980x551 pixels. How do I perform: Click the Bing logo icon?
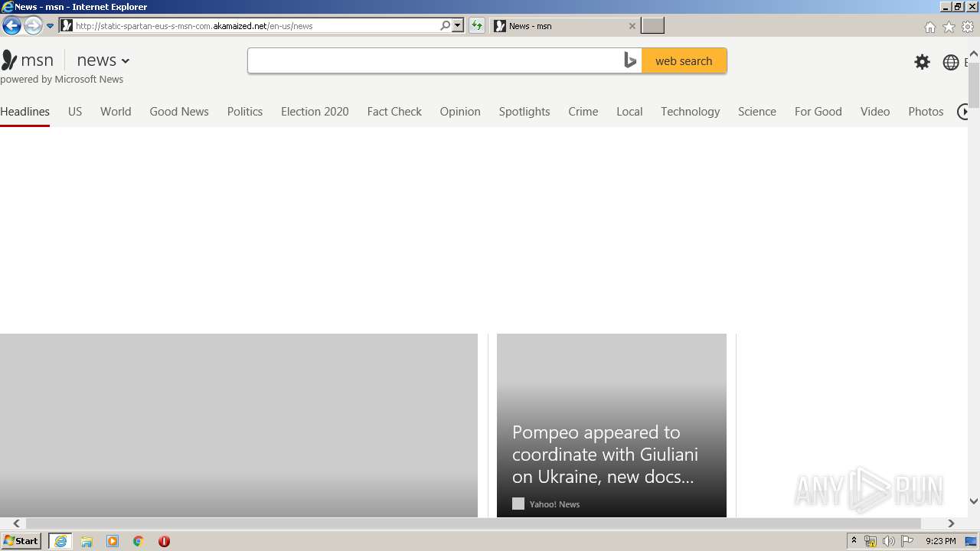(630, 61)
